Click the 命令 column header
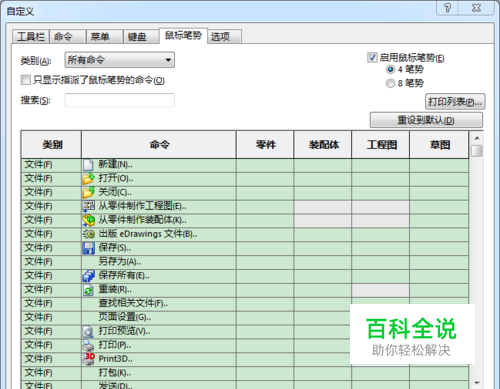 [x=159, y=145]
